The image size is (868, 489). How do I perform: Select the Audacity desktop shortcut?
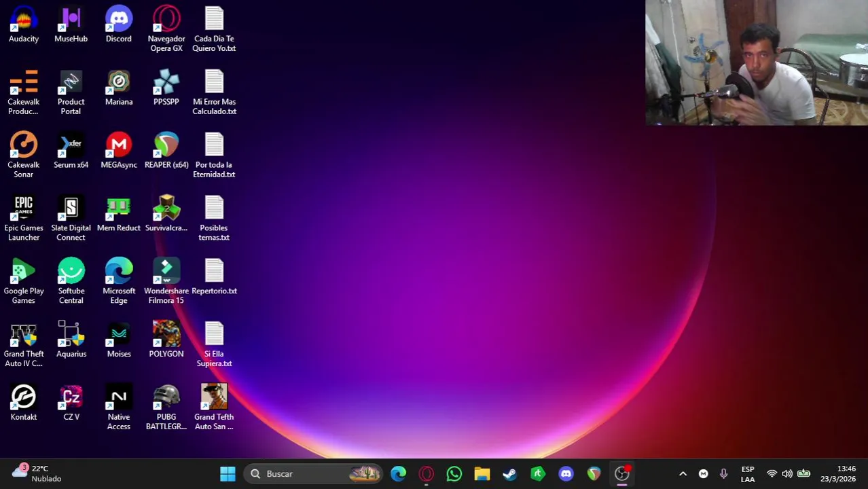[24, 24]
